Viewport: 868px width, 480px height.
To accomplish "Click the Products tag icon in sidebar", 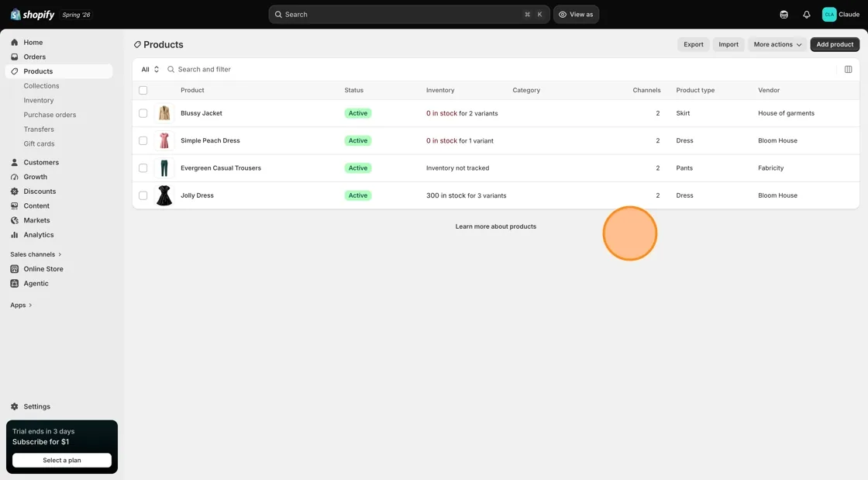I will click(x=15, y=71).
